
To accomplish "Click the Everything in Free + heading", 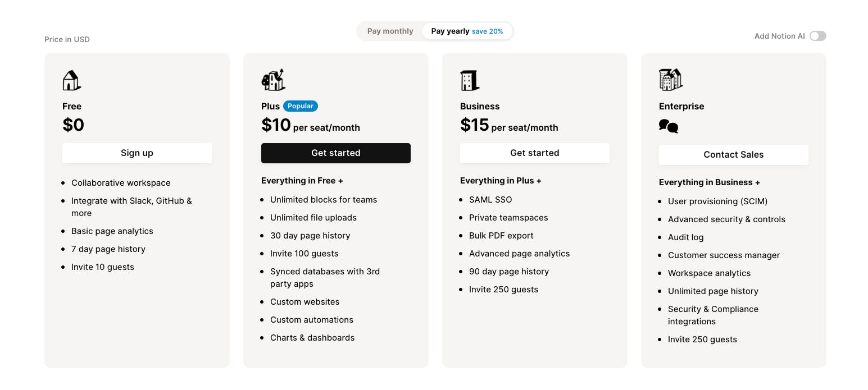I will click(302, 180).
